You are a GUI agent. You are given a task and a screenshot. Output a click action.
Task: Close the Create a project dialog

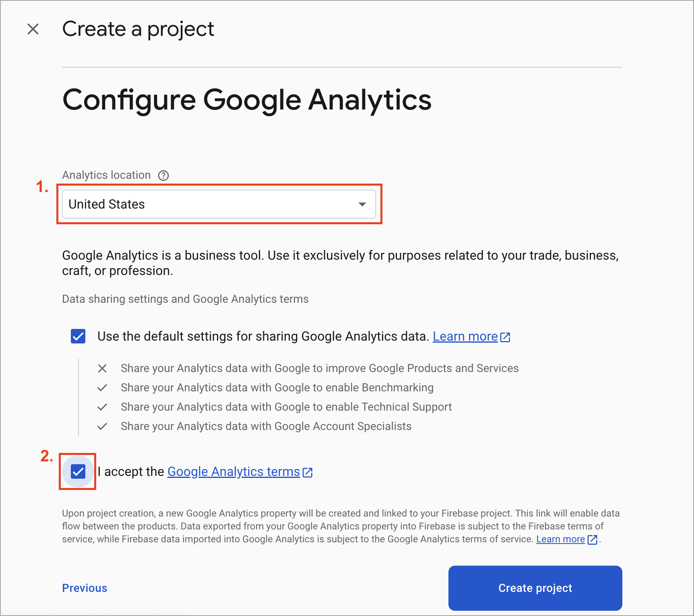click(x=33, y=29)
